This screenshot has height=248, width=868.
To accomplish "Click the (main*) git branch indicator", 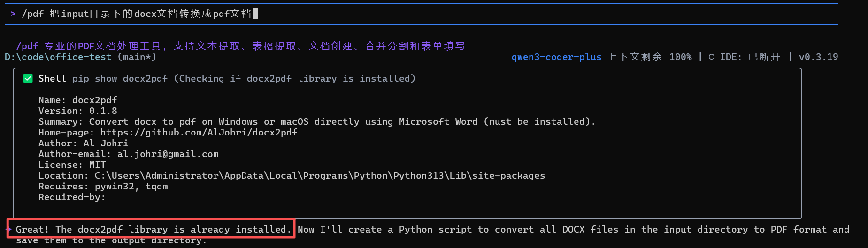I will pyautogui.click(x=137, y=57).
